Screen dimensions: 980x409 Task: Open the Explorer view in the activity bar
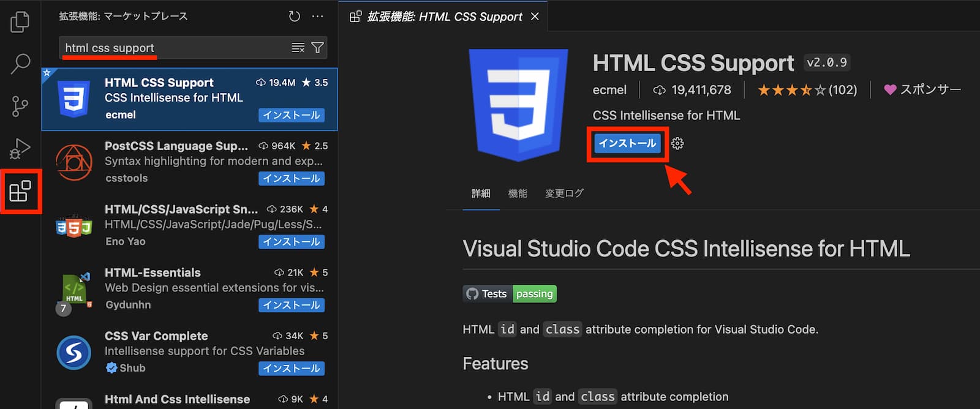[x=20, y=22]
